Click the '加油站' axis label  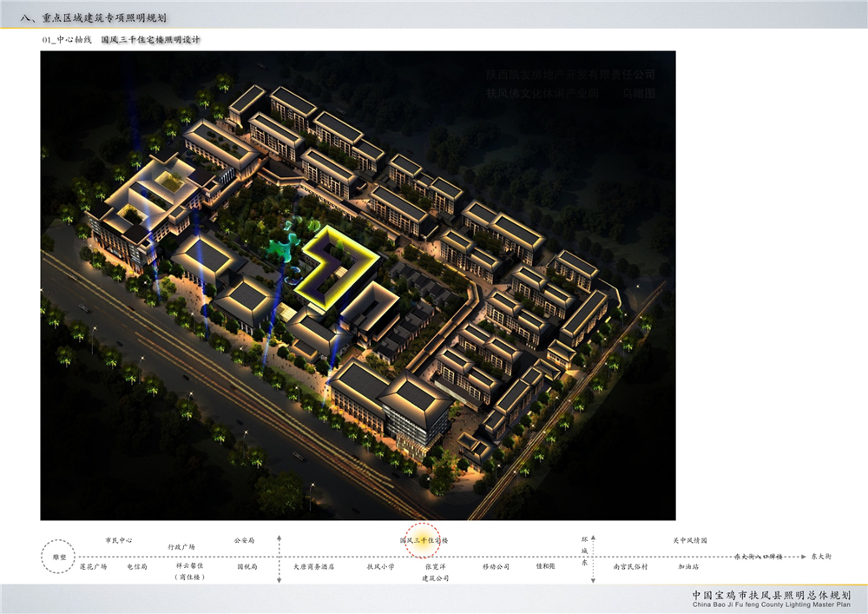coord(688,567)
